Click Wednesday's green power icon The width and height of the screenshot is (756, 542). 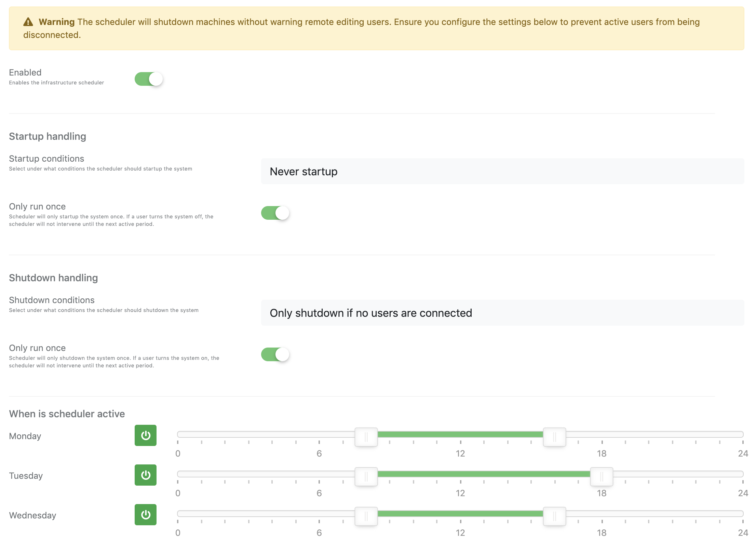(145, 515)
